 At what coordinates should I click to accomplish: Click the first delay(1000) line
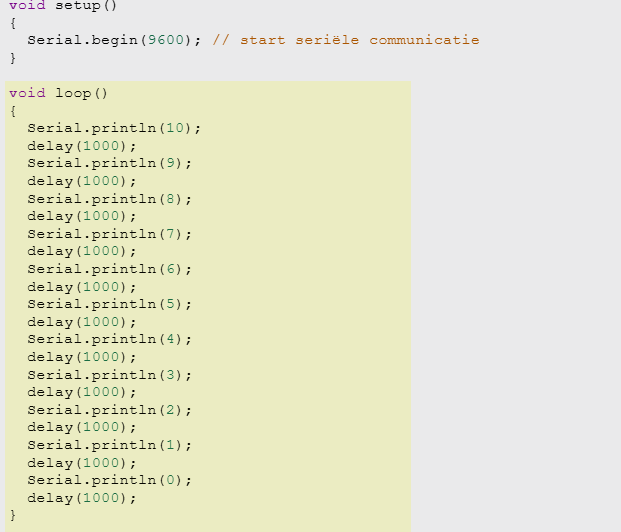pos(82,146)
